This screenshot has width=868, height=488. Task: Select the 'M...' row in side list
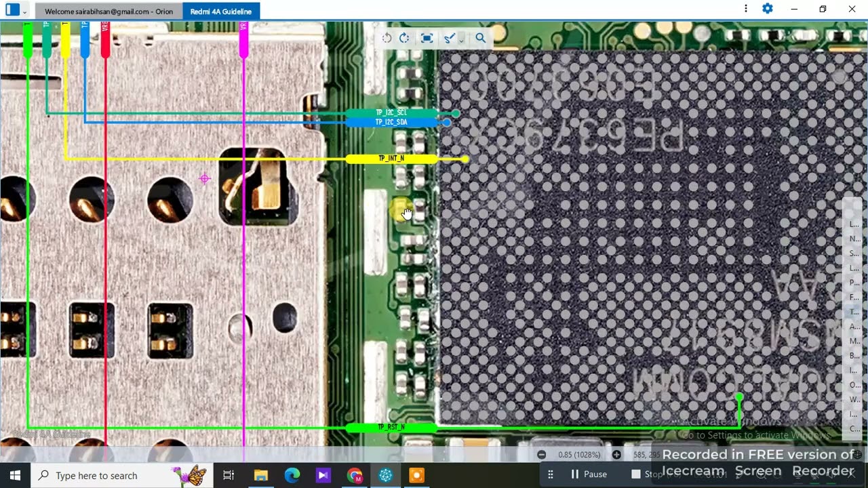854,341
